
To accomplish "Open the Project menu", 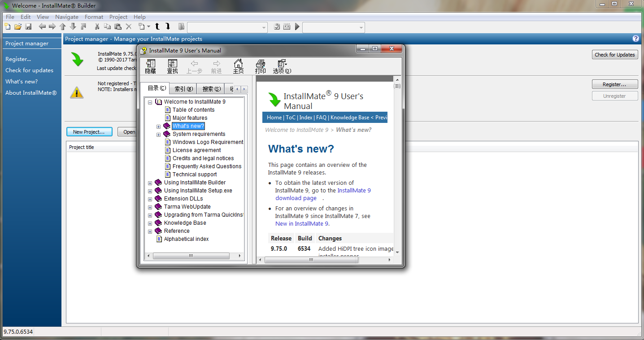I will point(118,17).
